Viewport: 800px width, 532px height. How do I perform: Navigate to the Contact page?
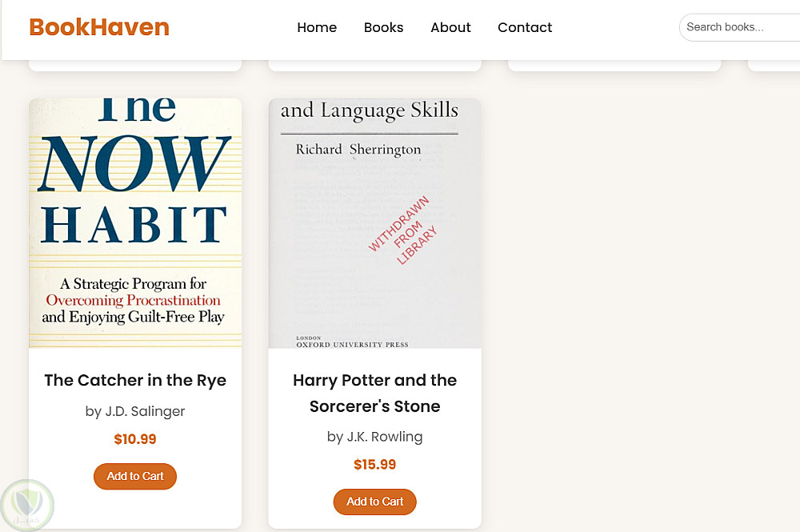click(x=525, y=27)
